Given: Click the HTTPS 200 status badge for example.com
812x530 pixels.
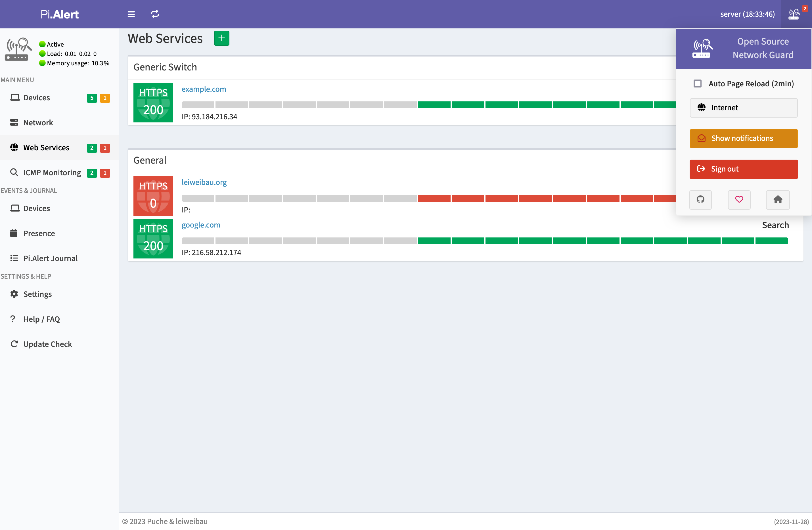Looking at the screenshot, I should [x=153, y=102].
